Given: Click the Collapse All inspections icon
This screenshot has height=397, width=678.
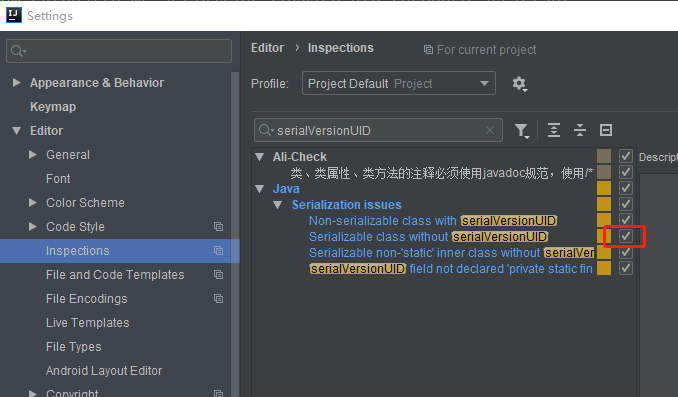Looking at the screenshot, I should pyautogui.click(x=580, y=130).
